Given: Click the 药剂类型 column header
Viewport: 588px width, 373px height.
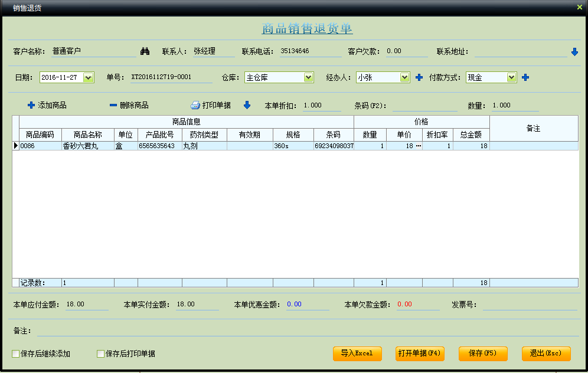Looking at the screenshot, I should click(204, 135).
